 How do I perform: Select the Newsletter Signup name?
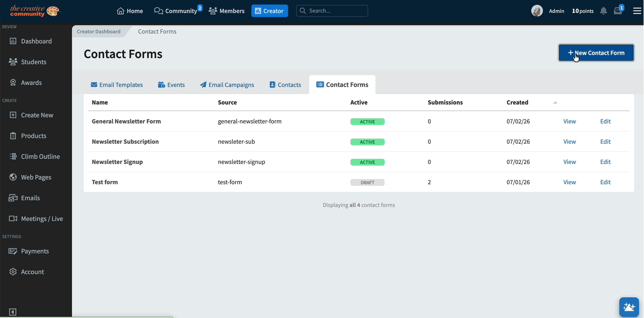point(117,162)
